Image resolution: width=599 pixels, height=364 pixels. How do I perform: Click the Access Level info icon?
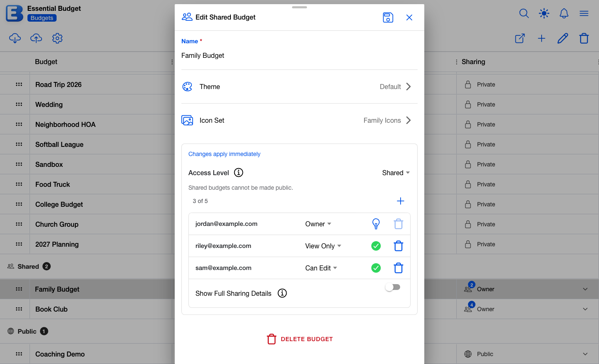239,173
